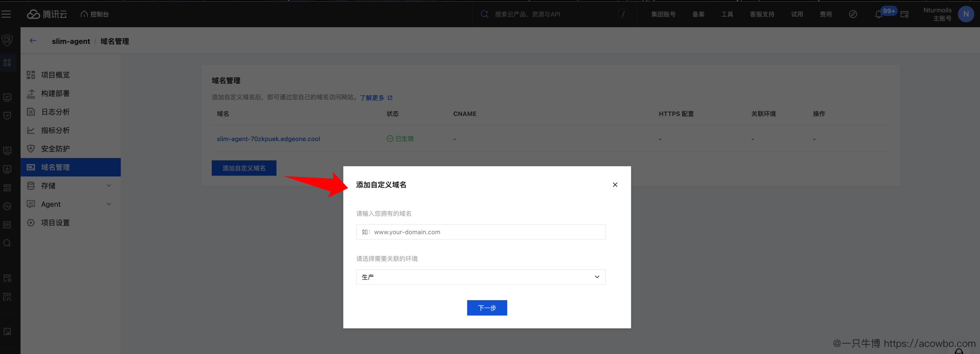
Task: Click the 指标分析 chart icon
Action: tap(31, 130)
